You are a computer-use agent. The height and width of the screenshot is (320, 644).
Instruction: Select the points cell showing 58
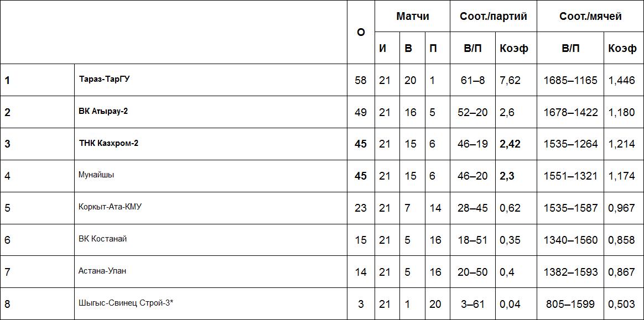361,80
